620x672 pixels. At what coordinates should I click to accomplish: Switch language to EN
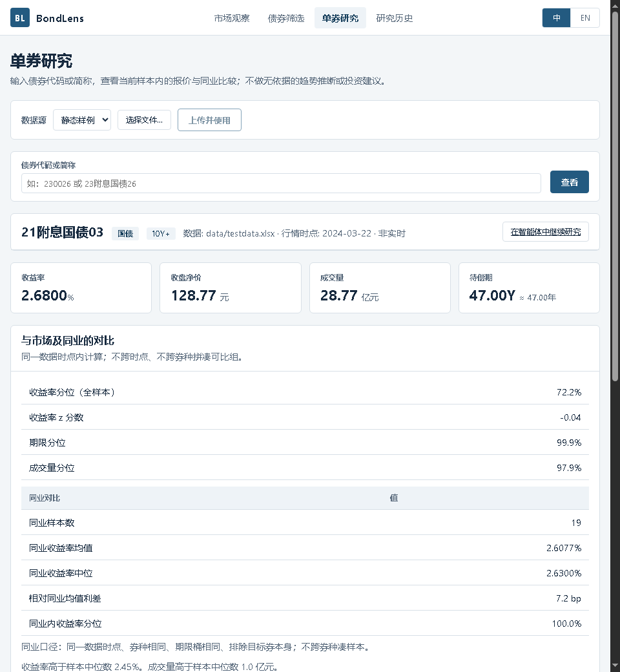coord(585,18)
